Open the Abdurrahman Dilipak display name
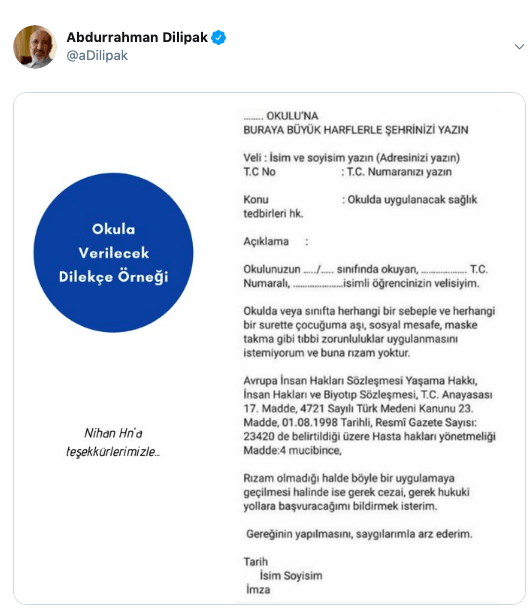528x614 pixels. click(x=137, y=37)
